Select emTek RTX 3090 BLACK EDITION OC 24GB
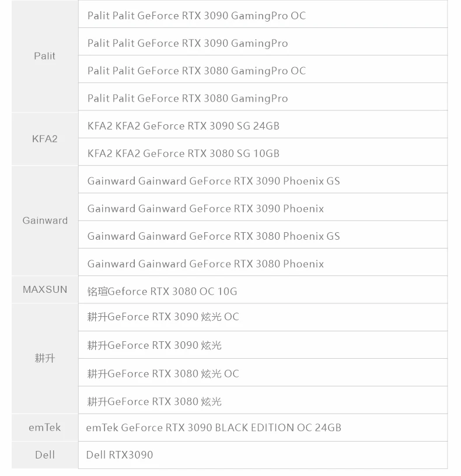This screenshot has width=461, height=476. tap(214, 428)
